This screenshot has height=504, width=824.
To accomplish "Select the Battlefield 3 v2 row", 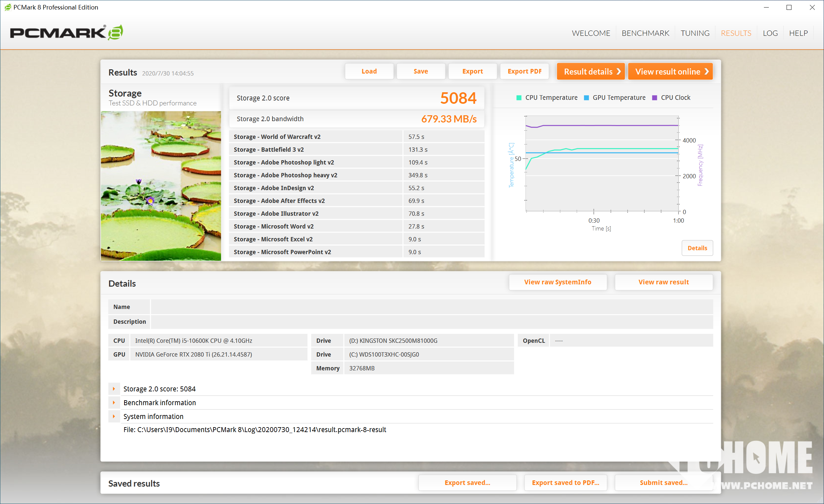I will [x=356, y=149].
